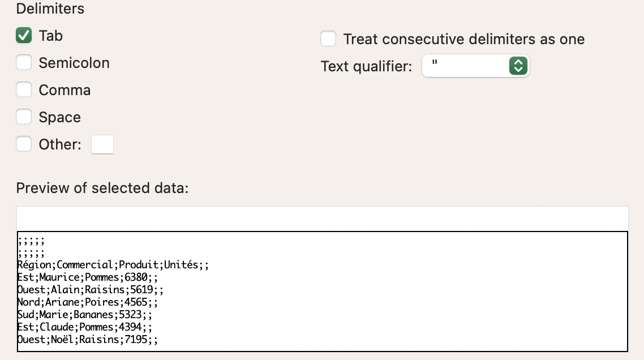This screenshot has width=644, height=360.
Task: Click the blank column header above preview data
Action: pos(323,218)
